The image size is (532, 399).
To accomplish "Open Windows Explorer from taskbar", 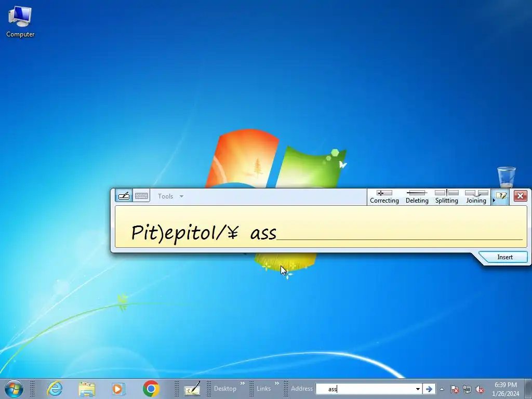I will (x=87, y=389).
